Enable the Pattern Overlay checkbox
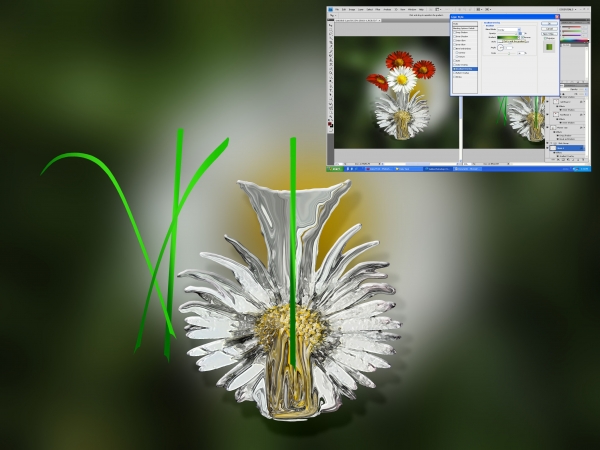Viewport: 600px width, 450px height. coord(454,73)
